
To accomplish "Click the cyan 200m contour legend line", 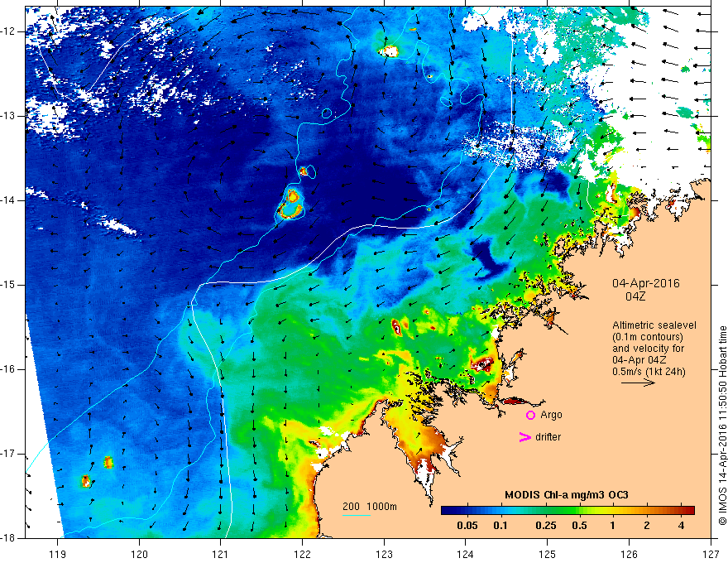I will click(357, 515).
